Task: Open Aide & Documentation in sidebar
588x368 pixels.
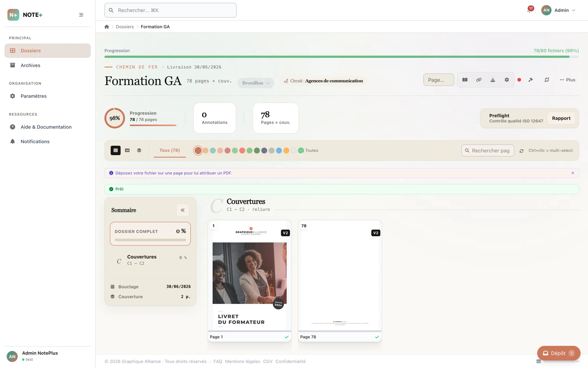Action: [48, 127]
